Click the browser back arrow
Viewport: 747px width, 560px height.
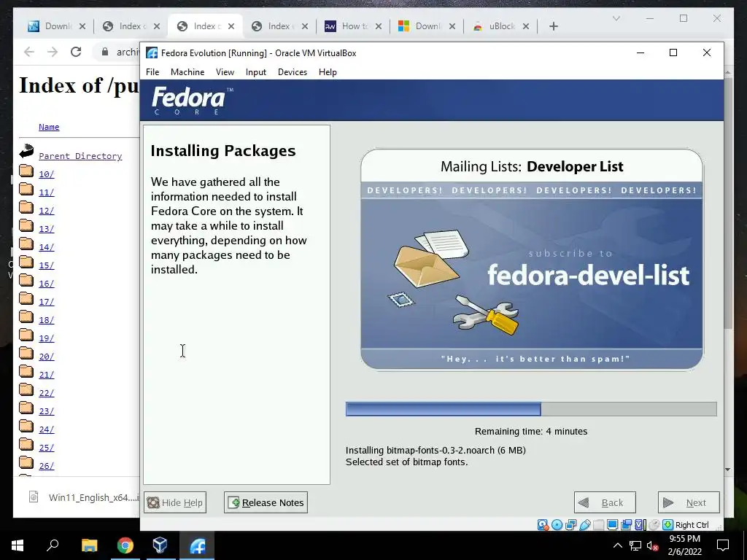click(x=29, y=52)
